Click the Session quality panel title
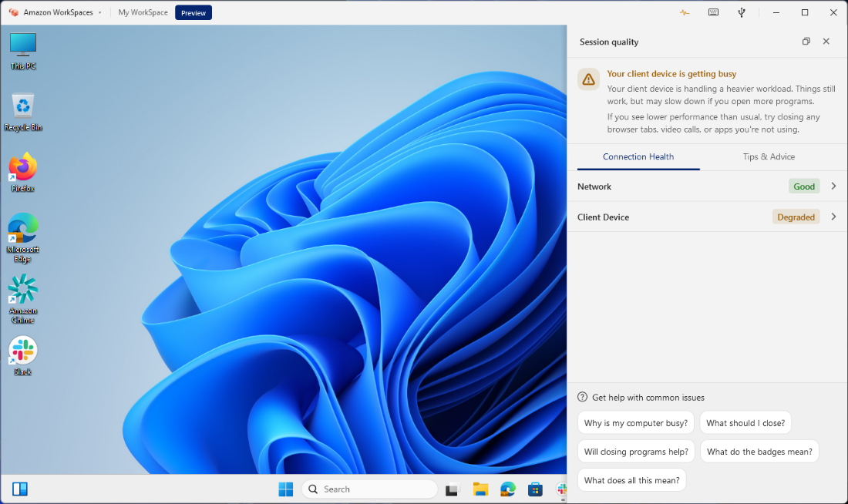This screenshot has width=848, height=504. pos(609,42)
